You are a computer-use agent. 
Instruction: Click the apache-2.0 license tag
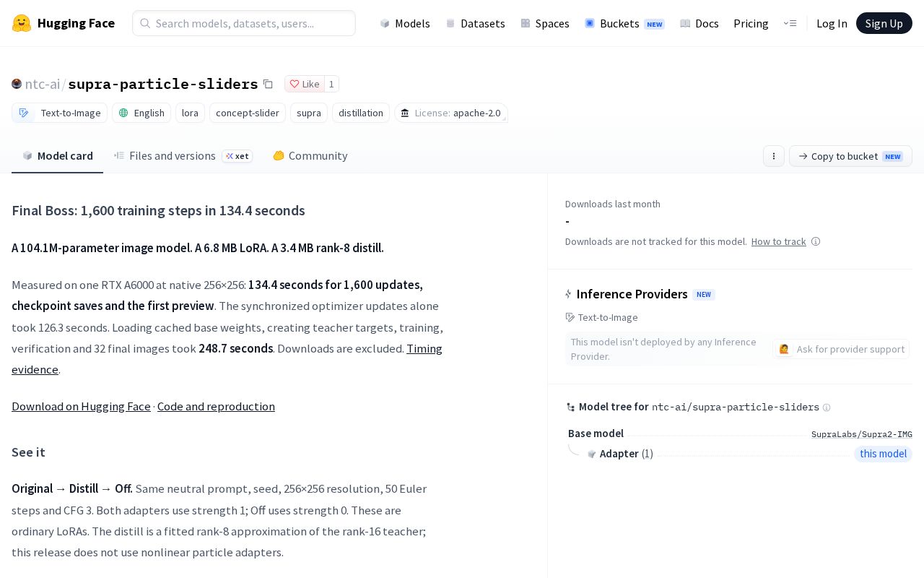click(x=451, y=113)
